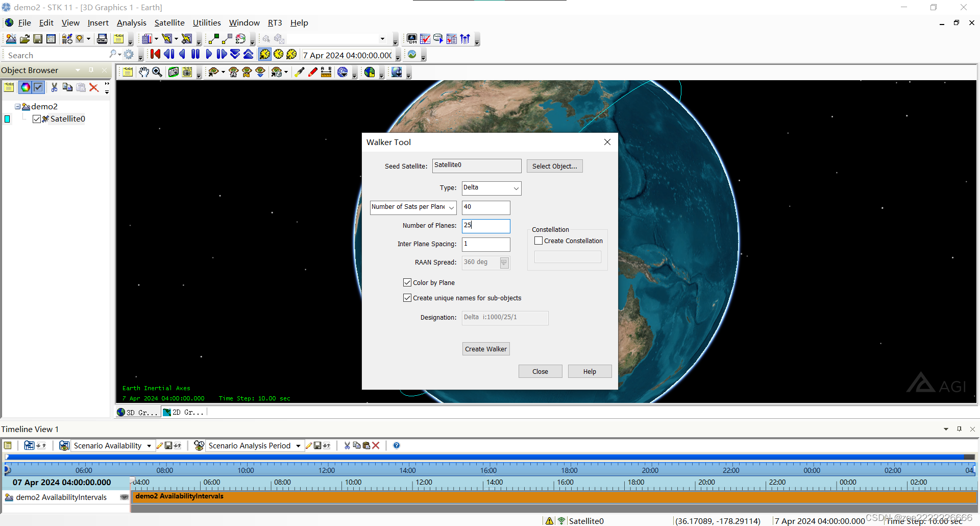Select the real-time animation mode clock icon

pyautogui.click(x=278, y=54)
